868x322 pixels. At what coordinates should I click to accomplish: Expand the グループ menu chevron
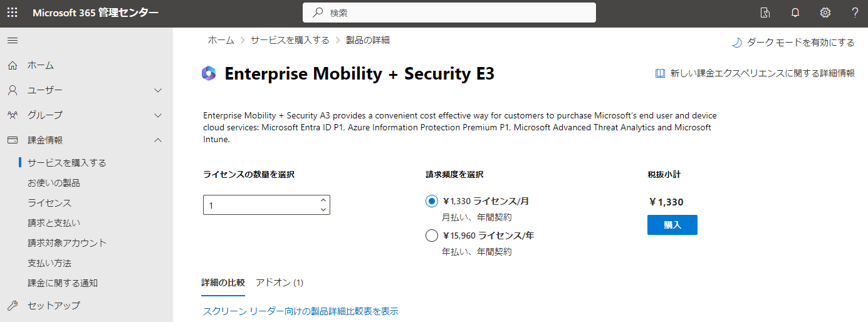(158, 115)
